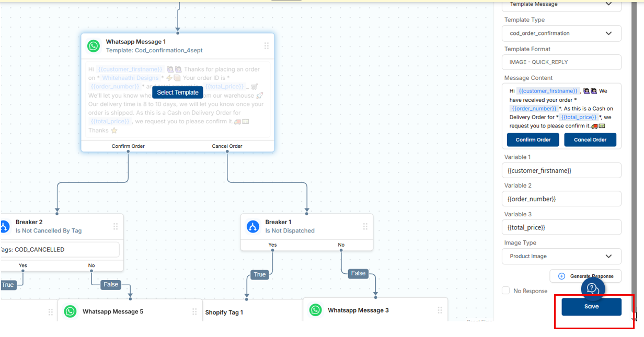
Task: Click the drag handle on Whatsapp Message 1 node
Action: [x=267, y=46]
